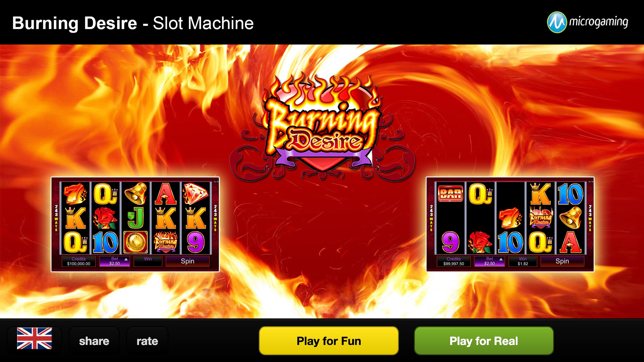Click Spin in the right slot screenshot
The height and width of the screenshot is (362, 644).
click(x=562, y=261)
